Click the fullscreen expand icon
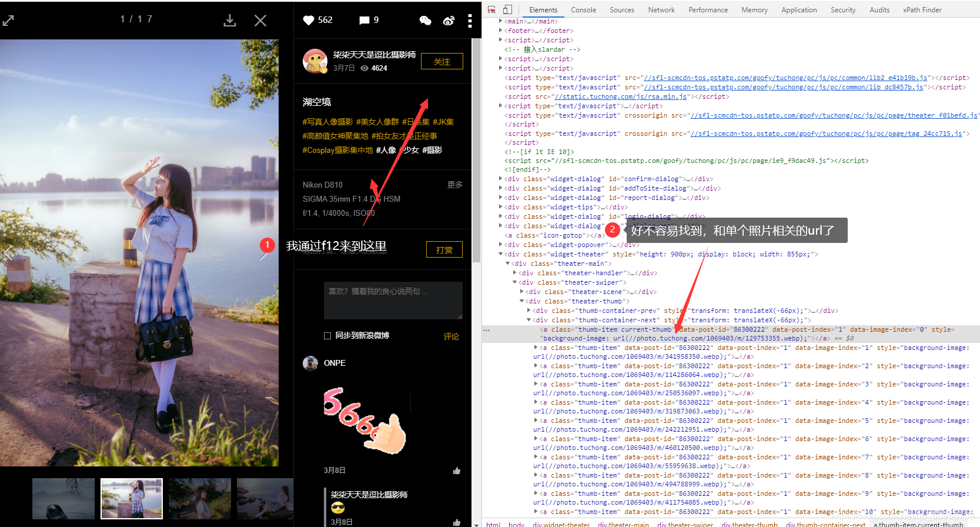 pyautogui.click(x=8, y=21)
